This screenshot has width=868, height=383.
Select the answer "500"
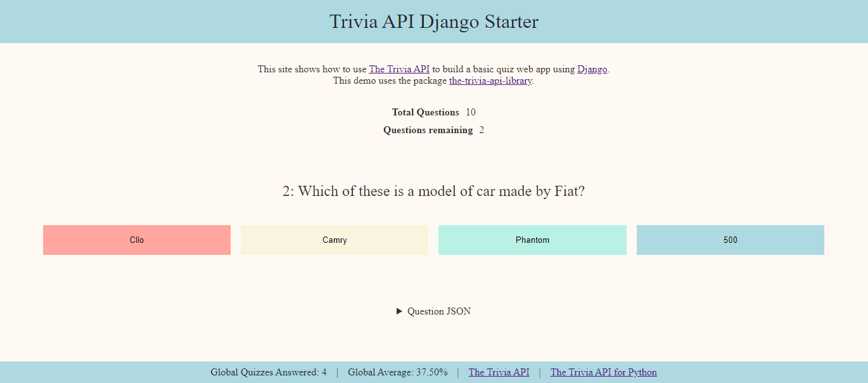[730, 240]
